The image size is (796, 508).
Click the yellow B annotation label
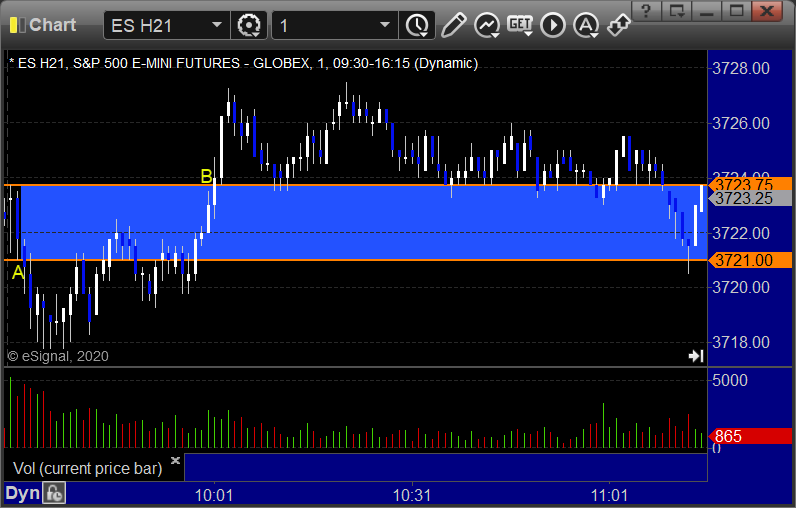click(x=206, y=176)
